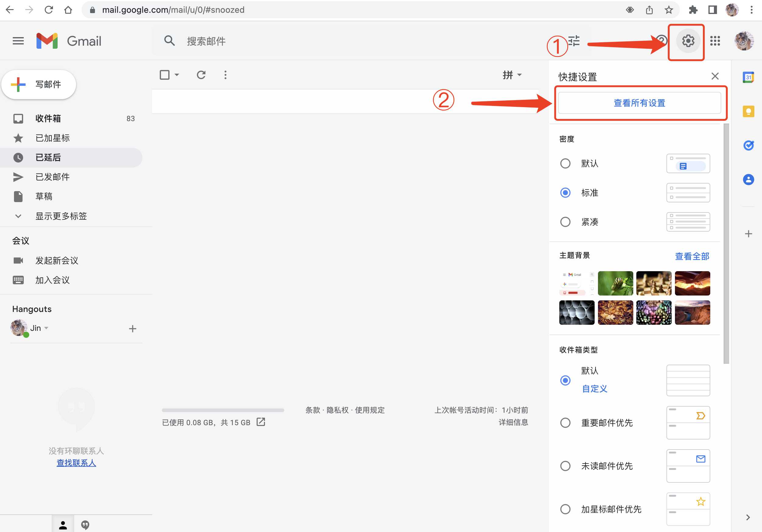Image resolution: width=762 pixels, height=532 pixels.
Task: Select the 默认 density option
Action: (x=565, y=163)
